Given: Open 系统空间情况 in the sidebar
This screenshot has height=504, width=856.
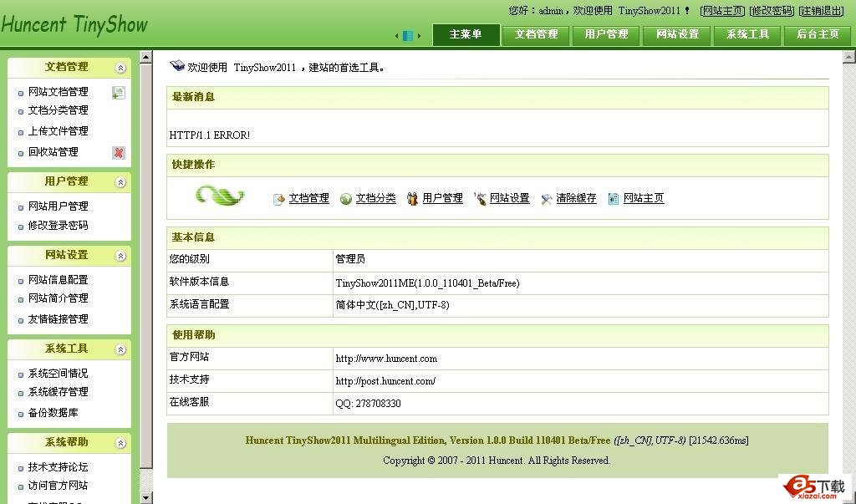Looking at the screenshot, I should (58, 374).
